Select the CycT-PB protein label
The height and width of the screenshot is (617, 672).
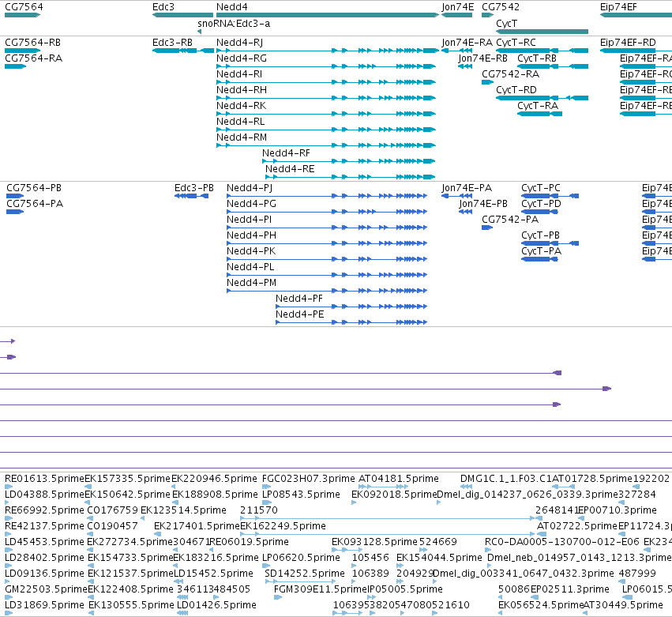pos(540,235)
